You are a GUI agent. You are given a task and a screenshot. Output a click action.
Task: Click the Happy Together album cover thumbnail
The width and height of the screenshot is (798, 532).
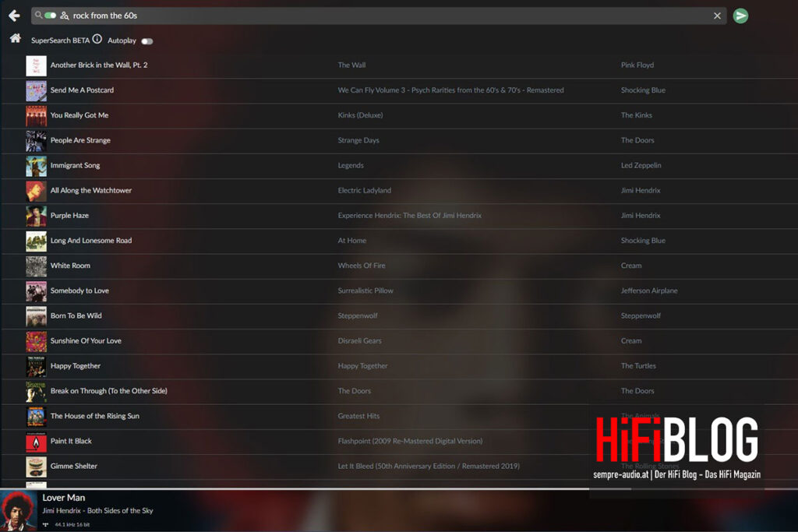tap(35, 365)
